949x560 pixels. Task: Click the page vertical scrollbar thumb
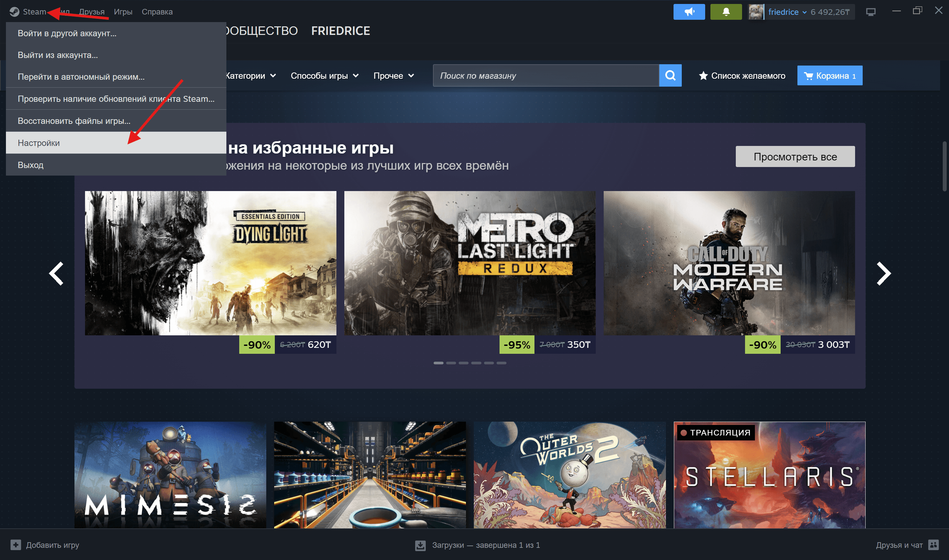coord(945,166)
